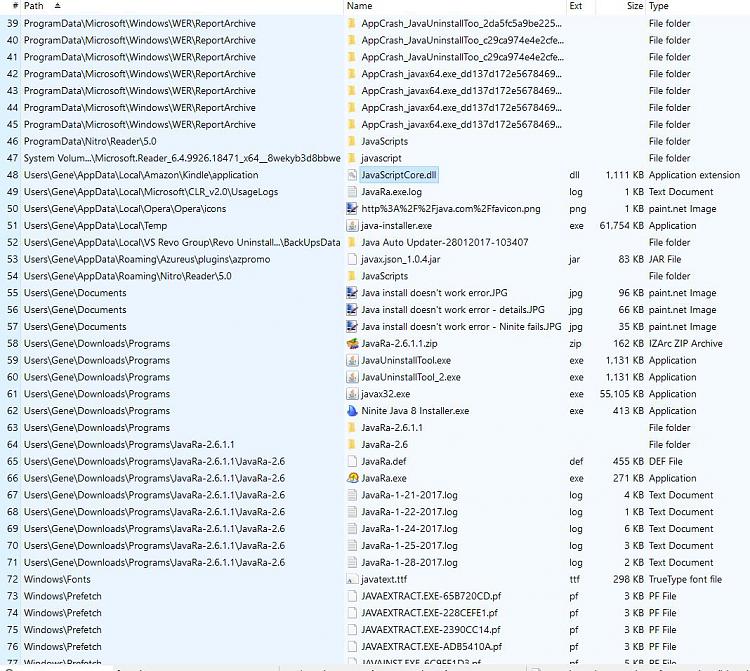Click the JavaRa-2.6.1.1 folder icon

point(352,428)
